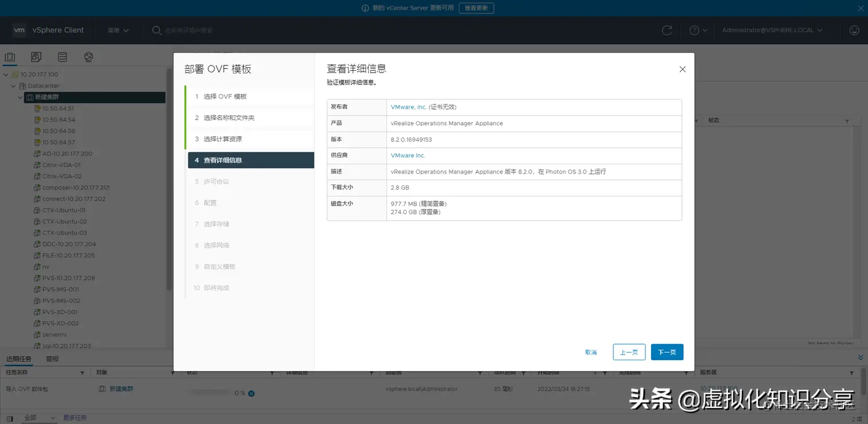Switch to the 警报 tab

pos(53,358)
